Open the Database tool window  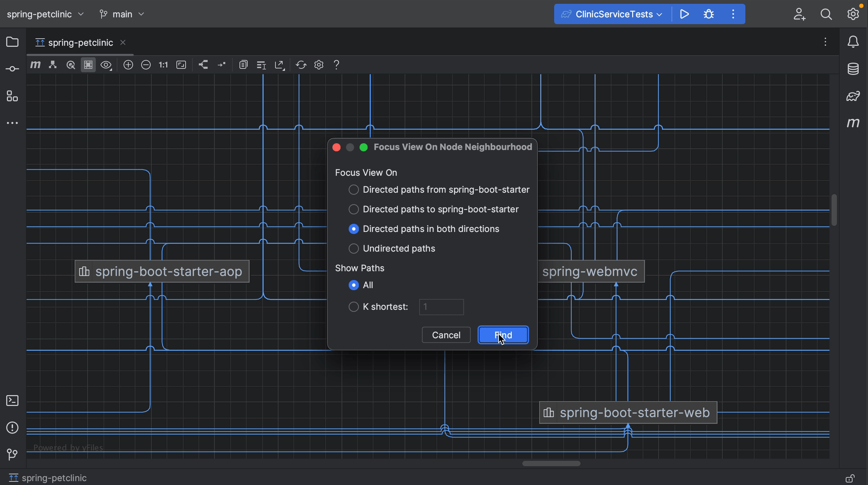(853, 69)
